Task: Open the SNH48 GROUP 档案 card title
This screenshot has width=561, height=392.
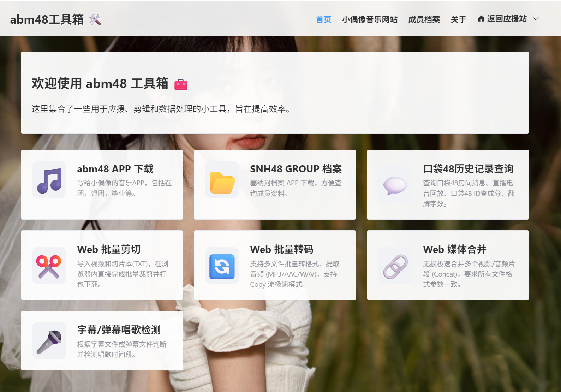Action: click(296, 169)
